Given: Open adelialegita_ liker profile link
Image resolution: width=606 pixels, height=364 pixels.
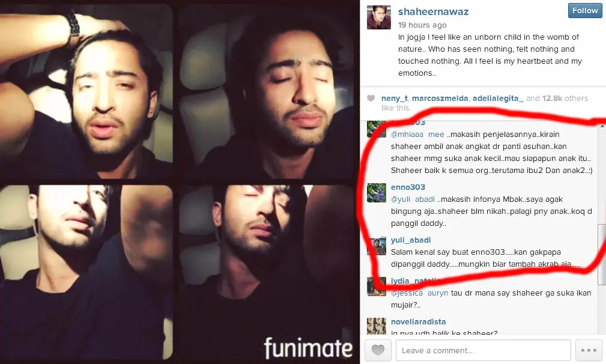Looking at the screenshot, I should pyautogui.click(x=498, y=98).
